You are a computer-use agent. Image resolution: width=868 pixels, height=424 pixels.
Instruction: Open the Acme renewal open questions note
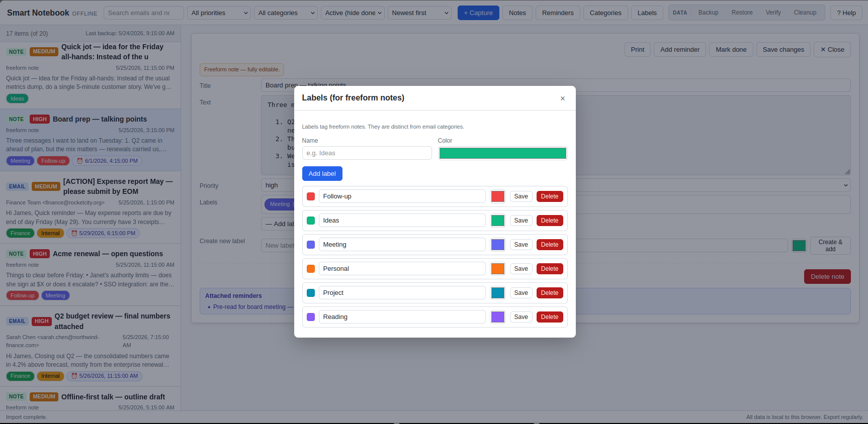coord(91,275)
